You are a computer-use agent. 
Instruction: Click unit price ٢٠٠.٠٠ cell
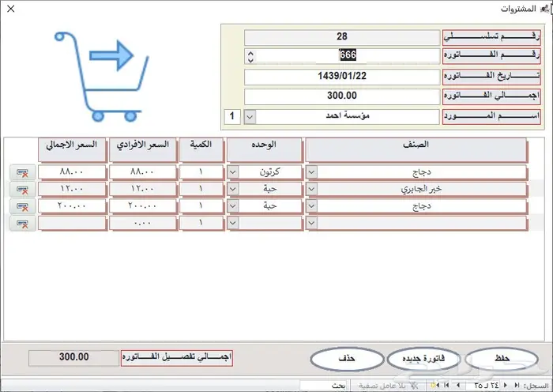[x=142, y=206]
